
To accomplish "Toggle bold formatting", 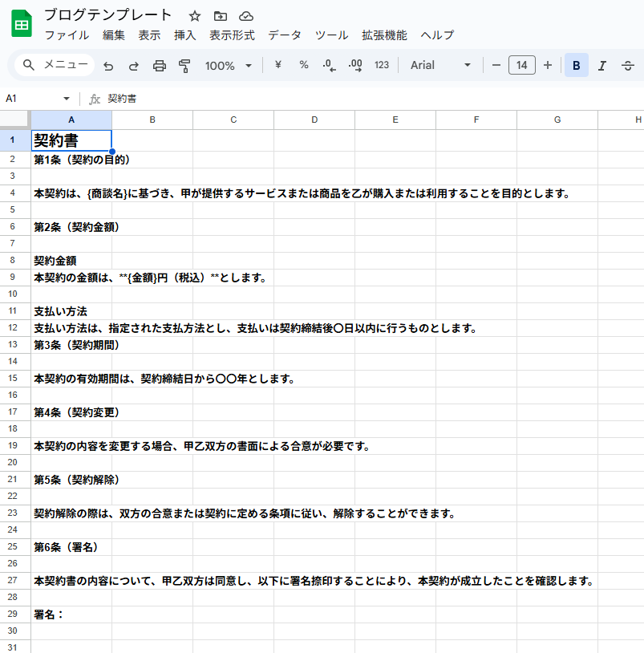I will 576,66.
